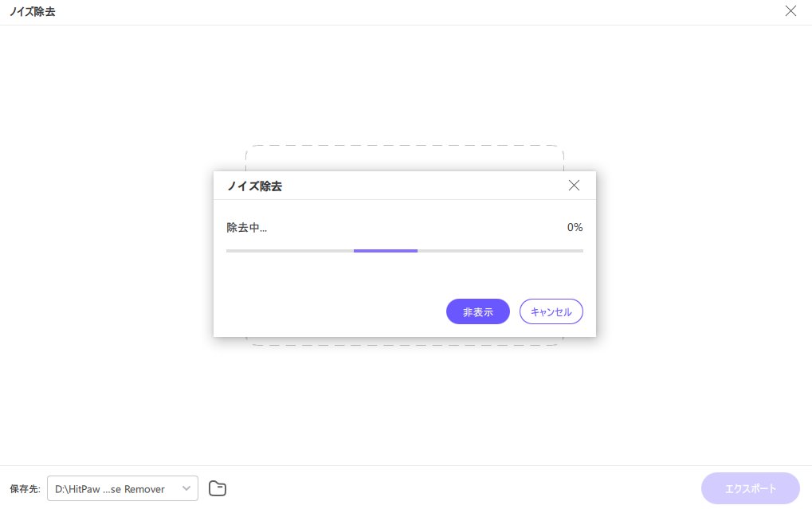The height and width of the screenshot is (509, 812).
Task: Select the キャンセル outlined button
Action: pyautogui.click(x=551, y=311)
